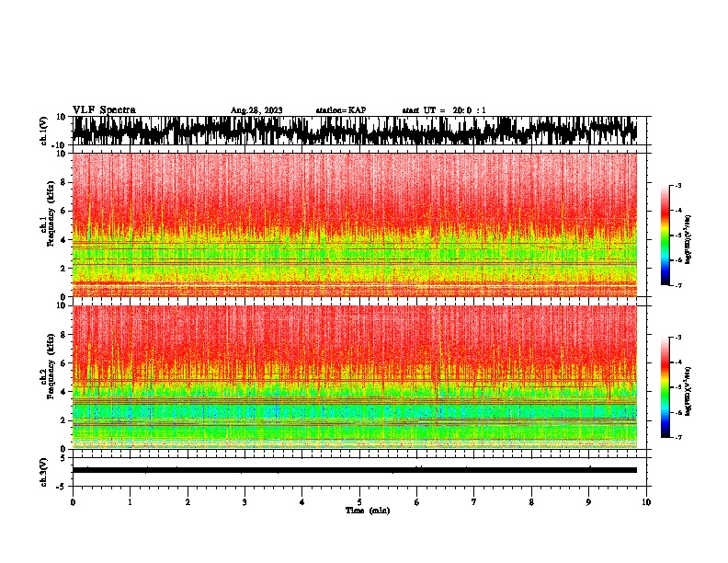Image resolution: width=728 pixels, height=563 pixels.
Task: Click the log(PSD) label beside ch.2 color bar
Action: 688,391
